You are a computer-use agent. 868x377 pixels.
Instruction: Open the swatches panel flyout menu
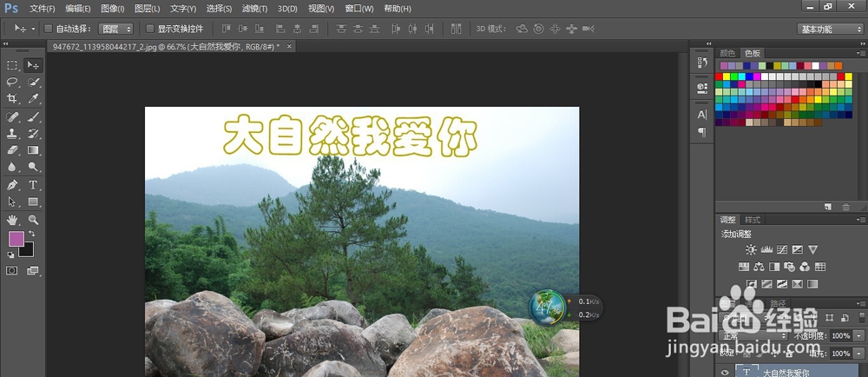(861, 53)
